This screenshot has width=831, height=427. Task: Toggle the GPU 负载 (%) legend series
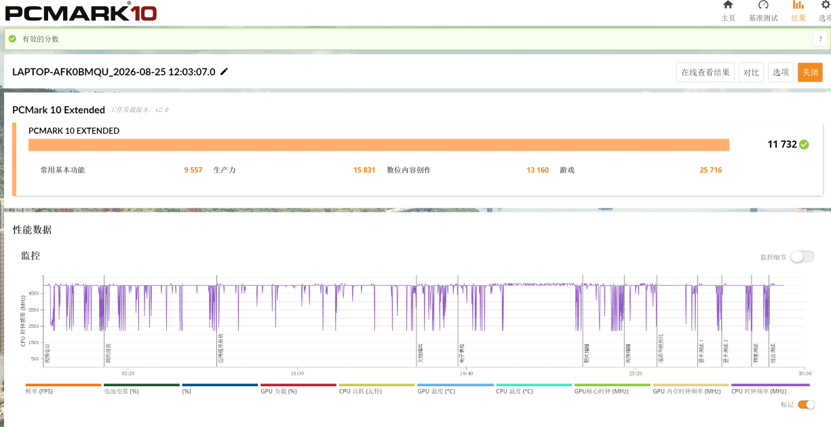tap(298, 389)
